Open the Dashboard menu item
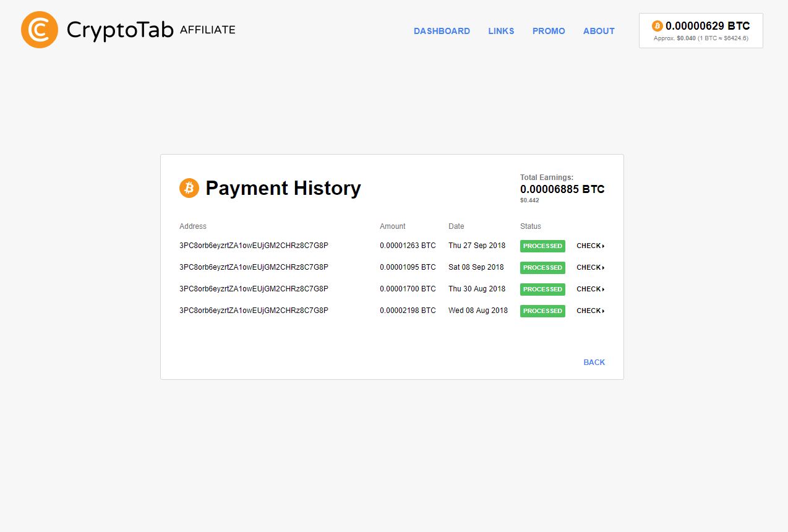 pos(442,31)
